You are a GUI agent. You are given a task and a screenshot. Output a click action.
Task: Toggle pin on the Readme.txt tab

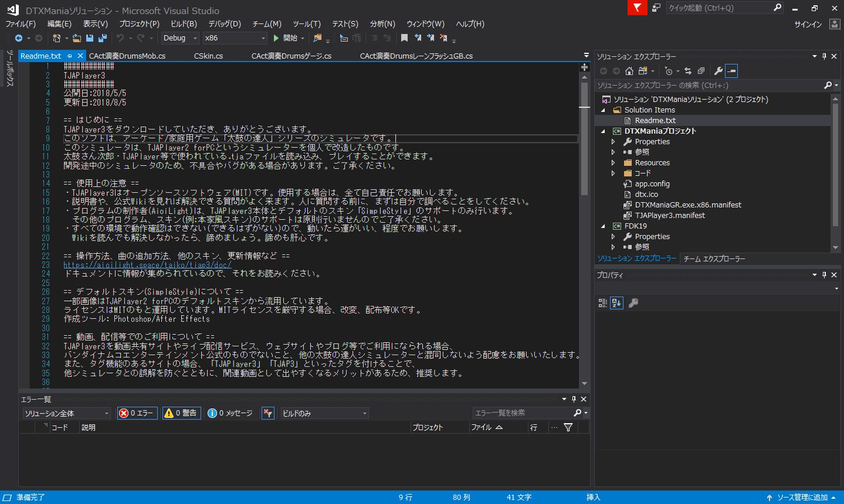[69, 56]
